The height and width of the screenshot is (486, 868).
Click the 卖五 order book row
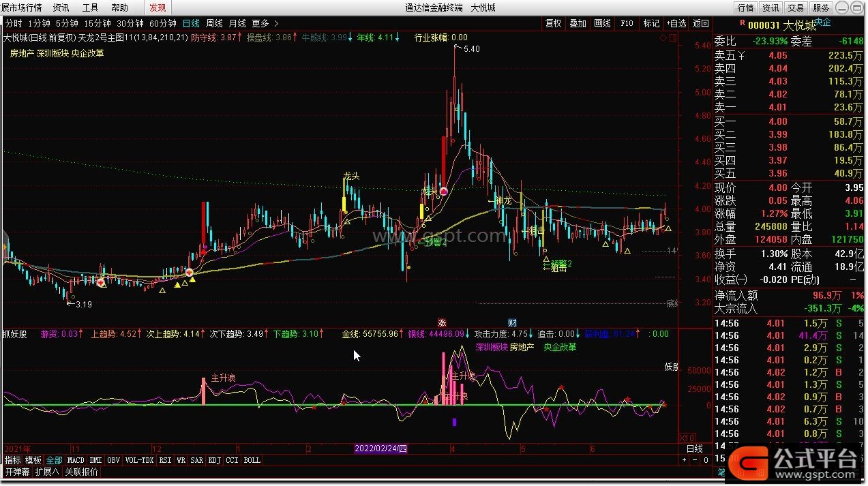pyautogui.click(x=790, y=55)
